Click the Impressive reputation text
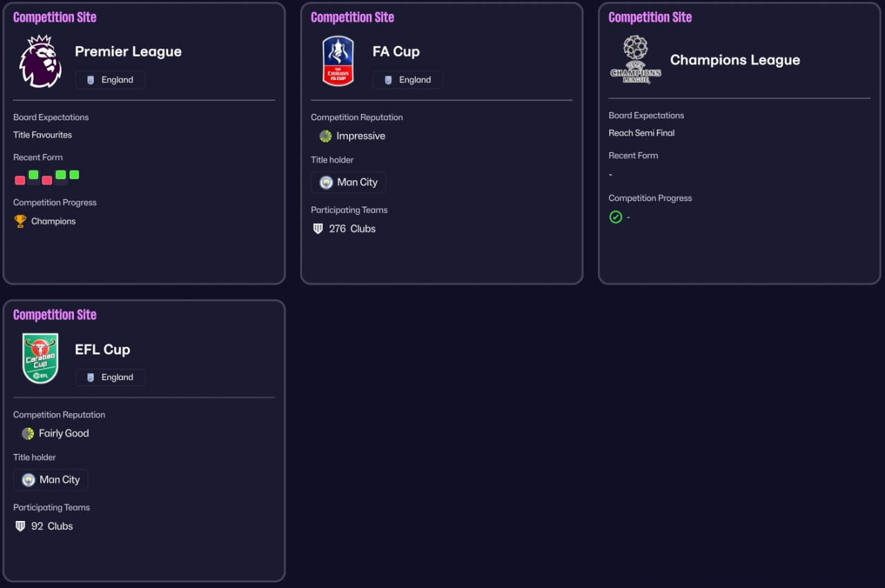Viewport: 885px width, 588px height. 361,136
